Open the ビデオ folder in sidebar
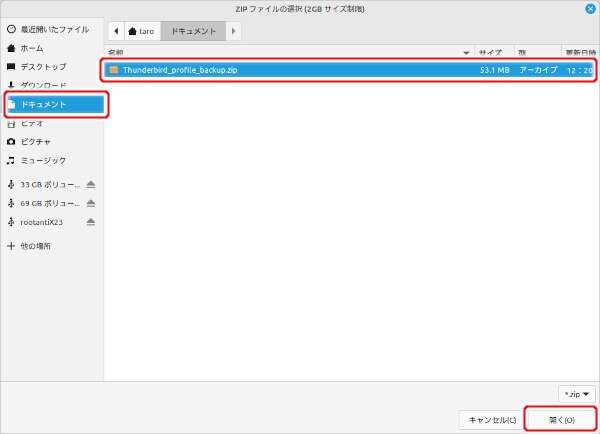600x434 pixels. tap(32, 123)
